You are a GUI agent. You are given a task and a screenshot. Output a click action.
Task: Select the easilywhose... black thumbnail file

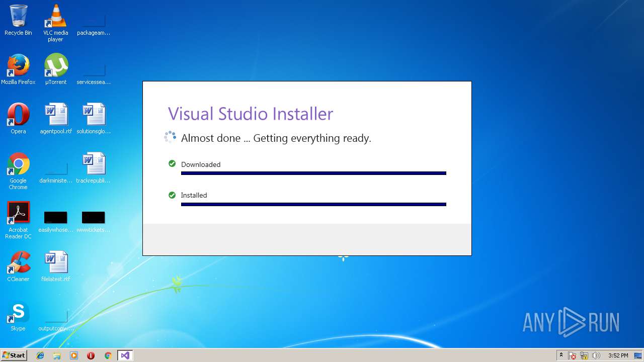pos(56,222)
